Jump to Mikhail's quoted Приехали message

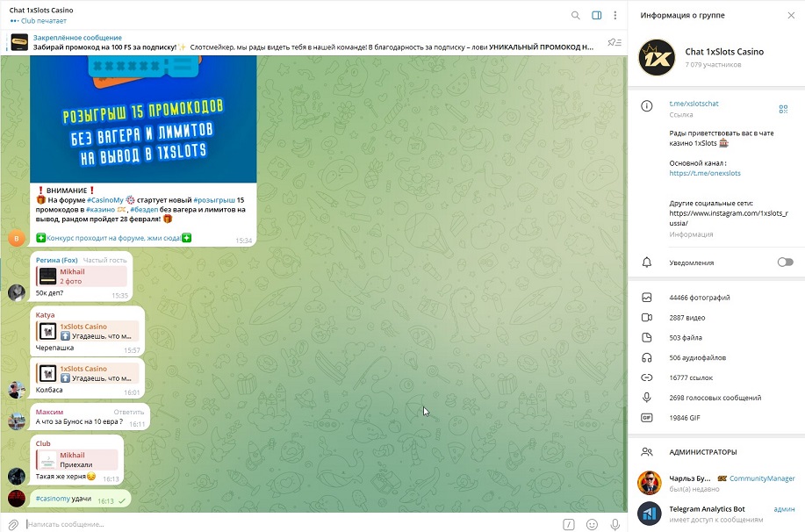[x=77, y=460]
